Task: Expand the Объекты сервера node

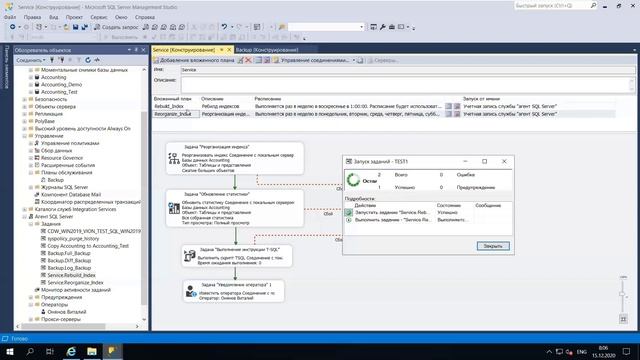Action: (25, 107)
